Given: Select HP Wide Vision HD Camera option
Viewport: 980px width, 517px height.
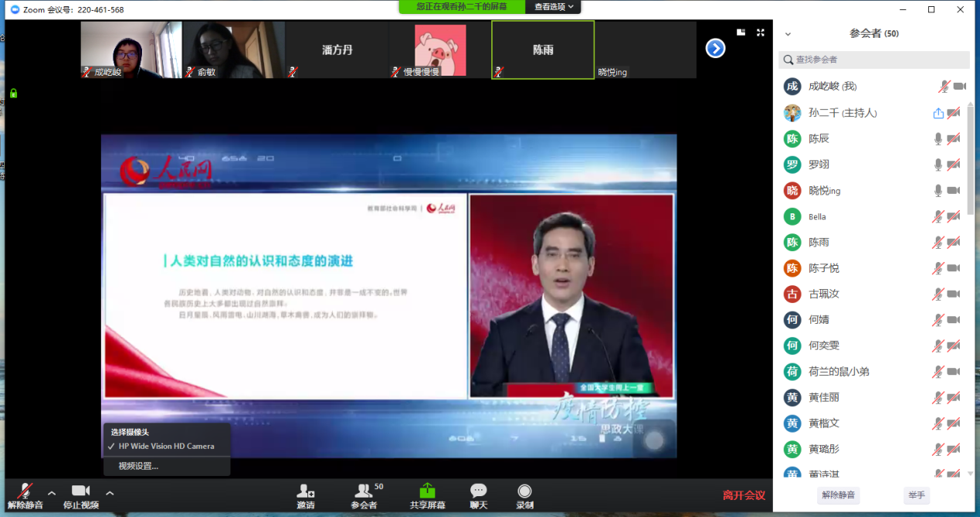Looking at the screenshot, I should point(166,446).
